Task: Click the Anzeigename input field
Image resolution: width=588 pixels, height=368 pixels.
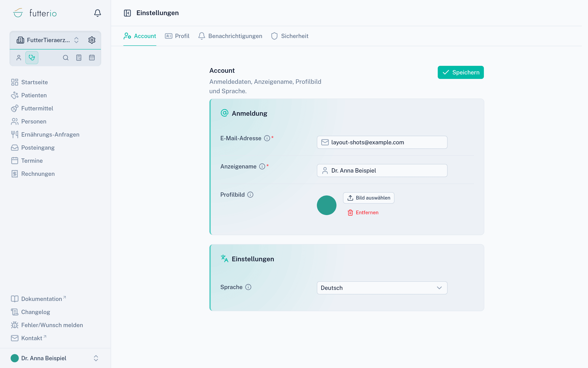Action: point(382,171)
